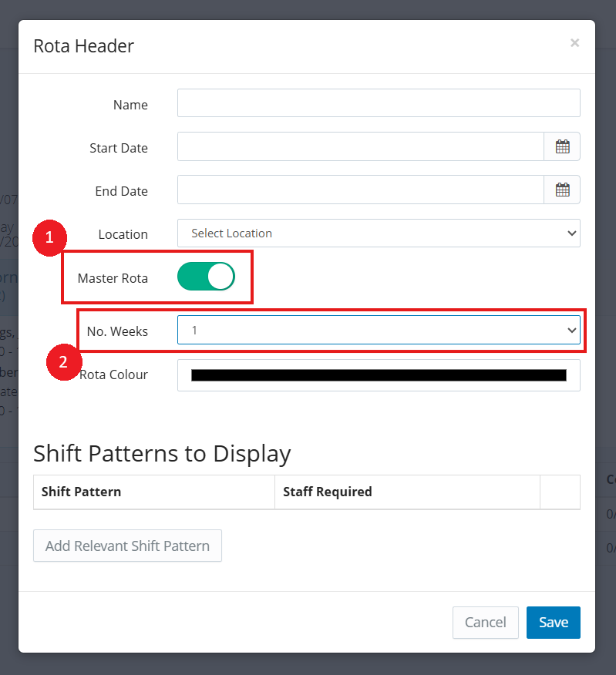616x675 pixels.
Task: Expand the Select Location dropdown
Action: 379,233
